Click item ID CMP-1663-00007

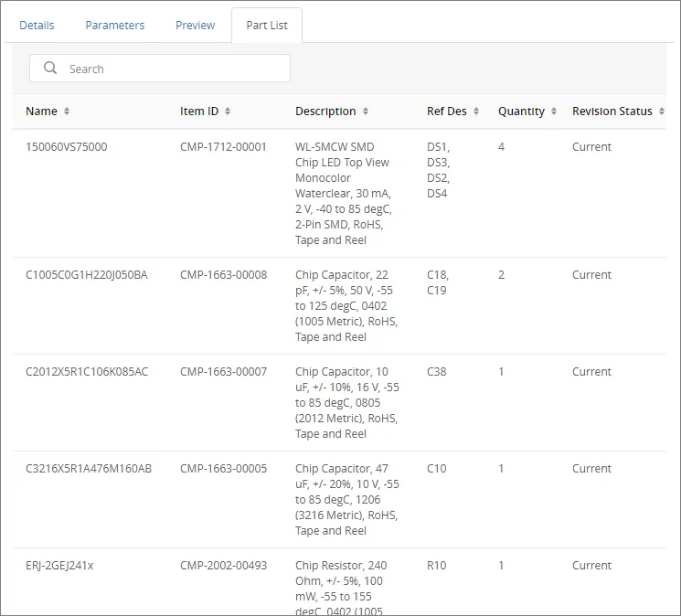(x=223, y=372)
